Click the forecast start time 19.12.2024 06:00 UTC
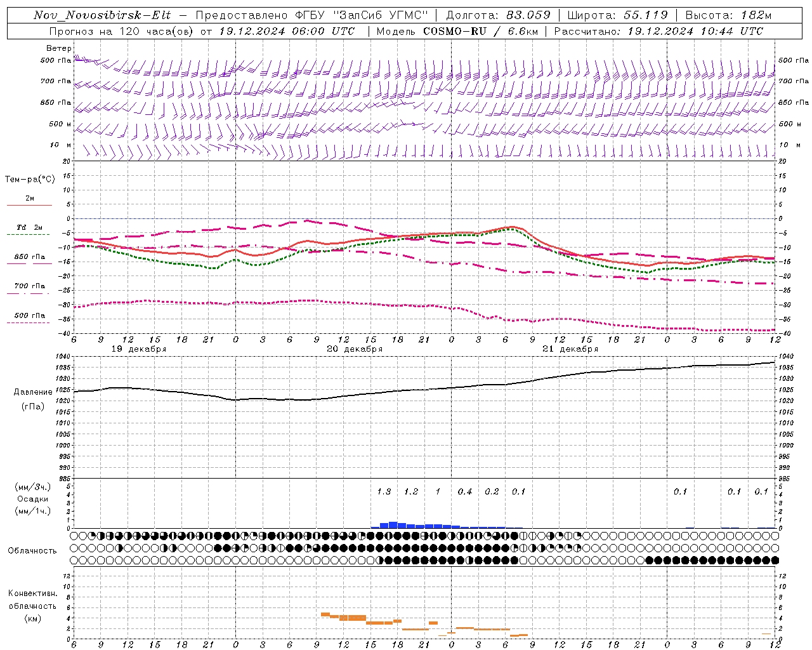 [287, 31]
